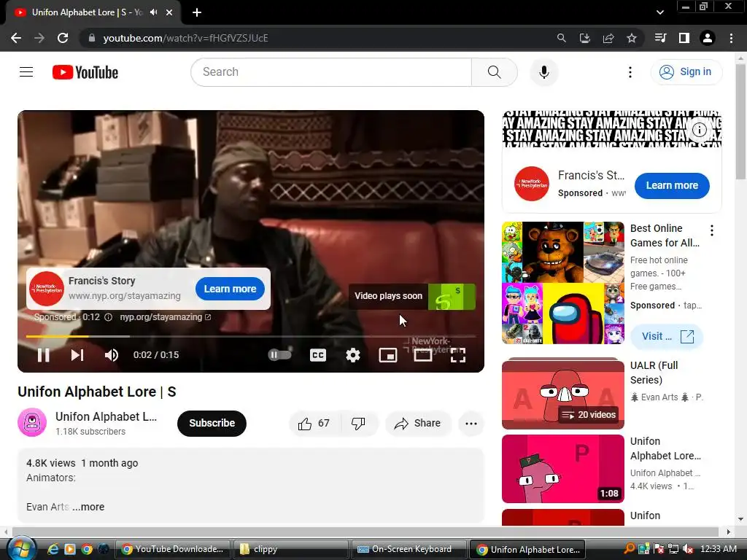Image resolution: width=747 pixels, height=560 pixels.
Task: Sign in to YouTube
Action: point(686,72)
